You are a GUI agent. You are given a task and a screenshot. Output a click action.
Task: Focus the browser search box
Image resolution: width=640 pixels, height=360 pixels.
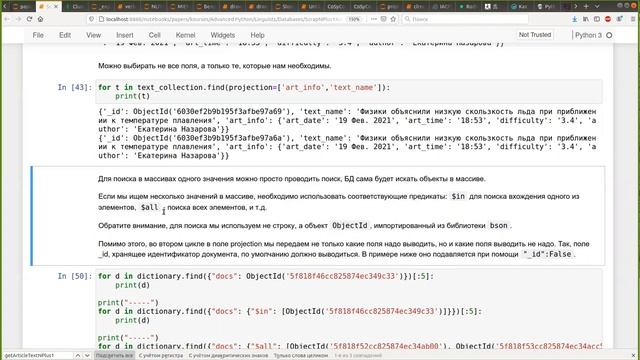pyautogui.click(x=465, y=19)
